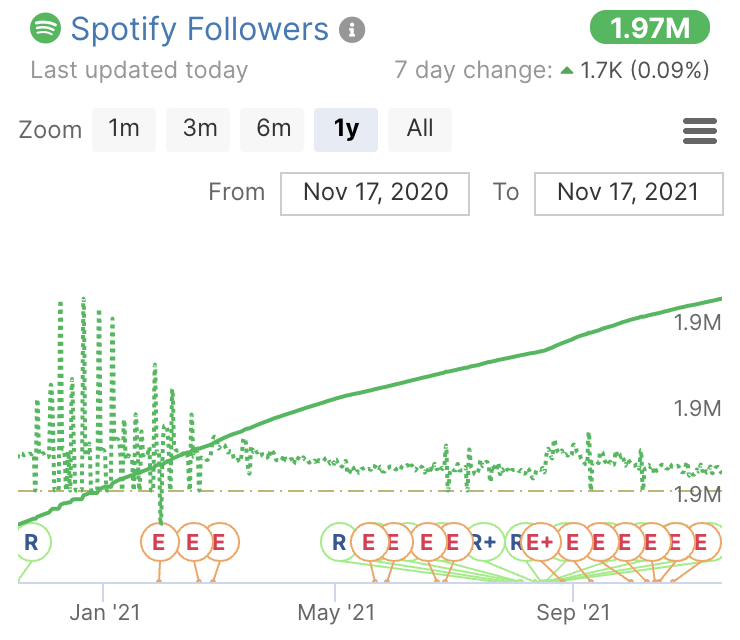Viewport: 740px width, 640px height.
Task: Click the Spotify Followers title link
Action: click(200, 29)
